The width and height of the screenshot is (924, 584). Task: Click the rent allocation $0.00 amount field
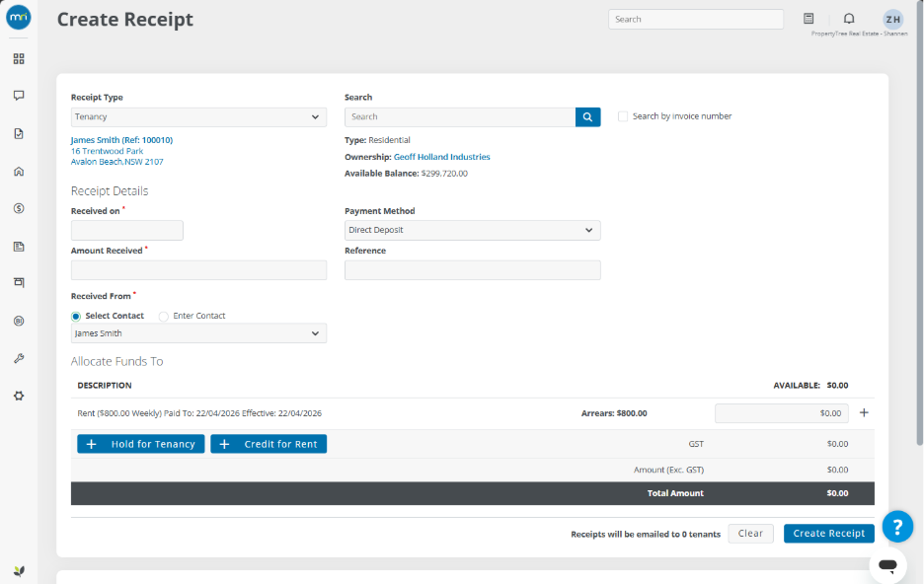782,413
